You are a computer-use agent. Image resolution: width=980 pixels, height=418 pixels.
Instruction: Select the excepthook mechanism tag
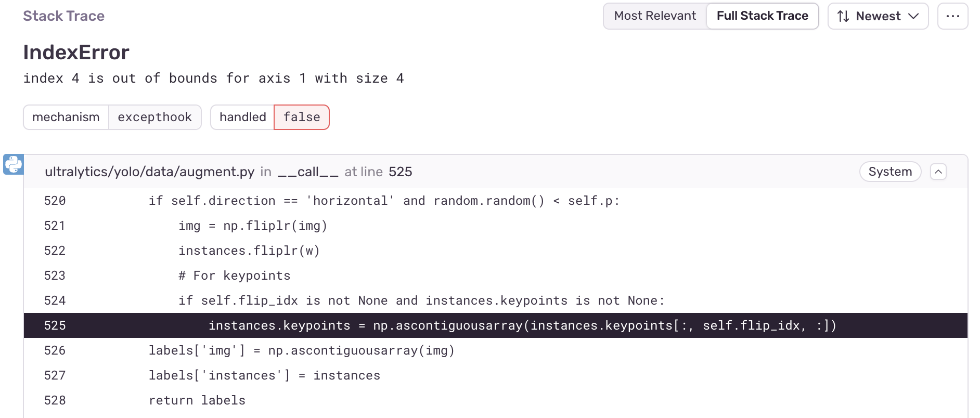click(x=154, y=117)
